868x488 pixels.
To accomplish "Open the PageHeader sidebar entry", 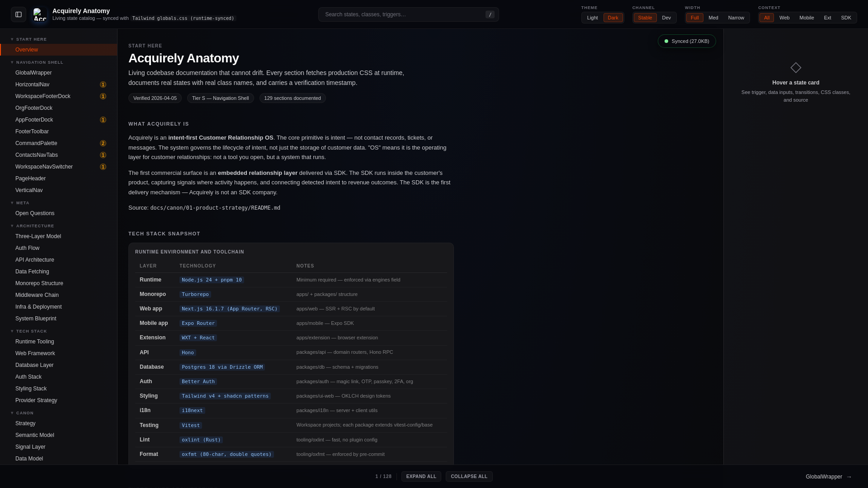I will [x=59, y=178].
